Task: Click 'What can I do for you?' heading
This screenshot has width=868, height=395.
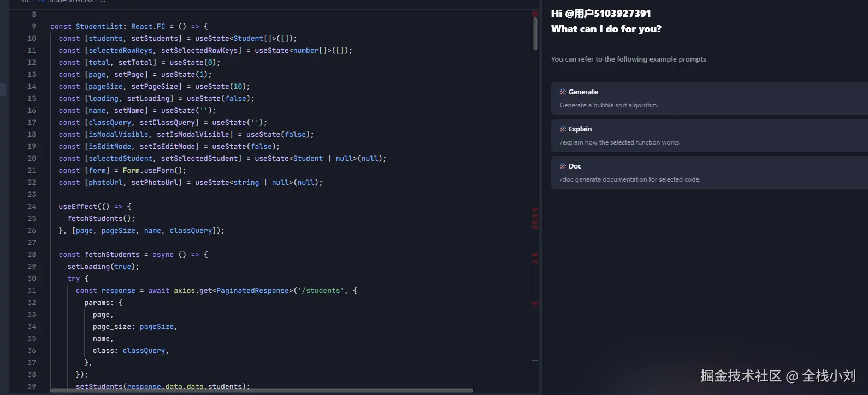Action: point(606,29)
